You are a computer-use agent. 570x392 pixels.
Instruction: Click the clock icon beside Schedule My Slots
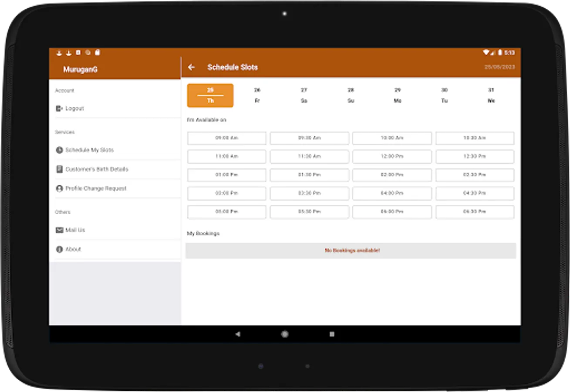coord(60,150)
